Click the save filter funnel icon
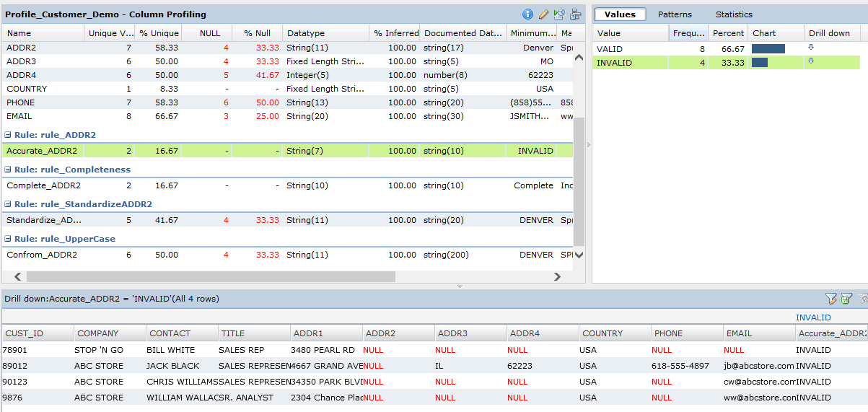This screenshot has height=412, width=868. tap(846, 298)
